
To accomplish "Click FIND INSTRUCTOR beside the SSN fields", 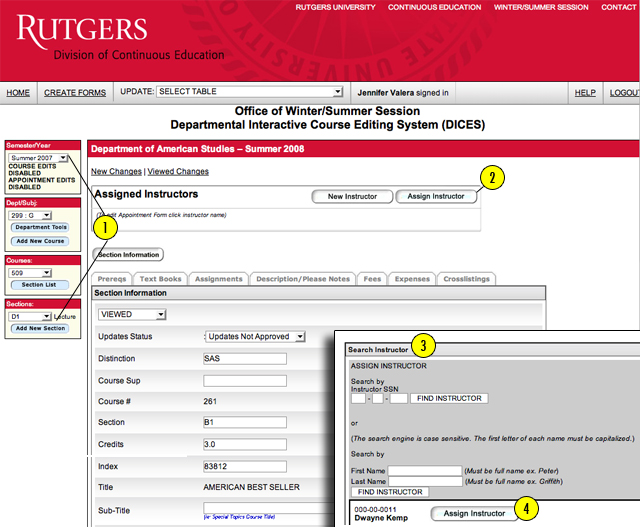I will 449,398.
